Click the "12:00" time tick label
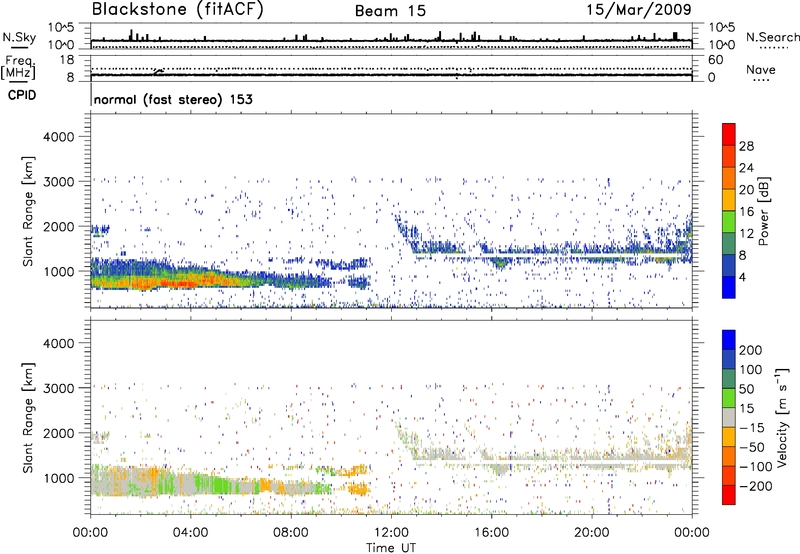 coord(391,533)
